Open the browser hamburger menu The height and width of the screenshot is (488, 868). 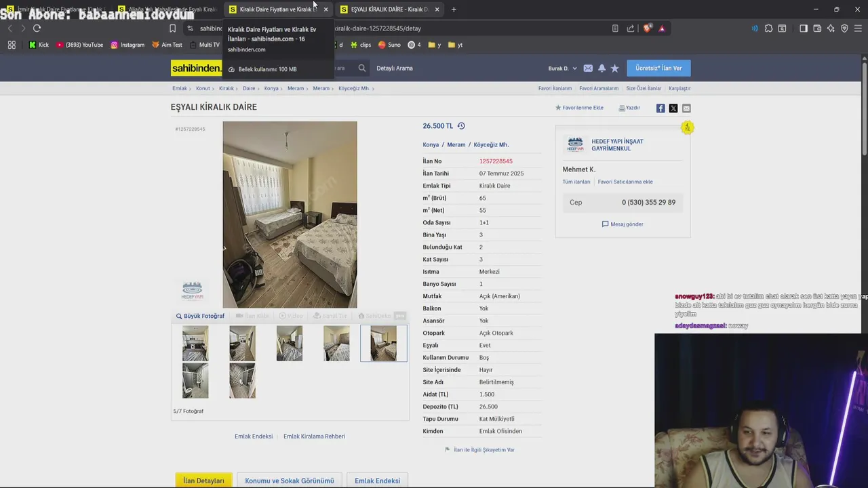pyautogui.click(x=858, y=28)
